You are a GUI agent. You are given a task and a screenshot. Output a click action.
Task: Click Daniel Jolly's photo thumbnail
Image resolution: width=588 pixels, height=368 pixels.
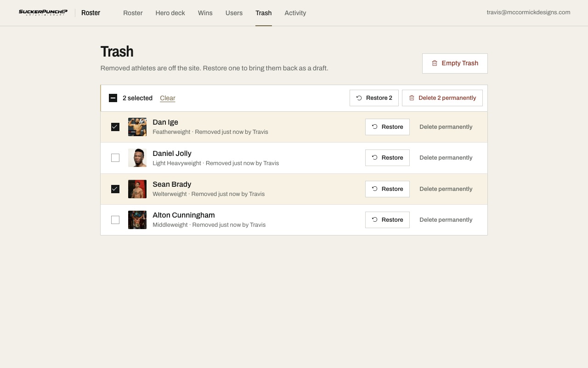(137, 158)
